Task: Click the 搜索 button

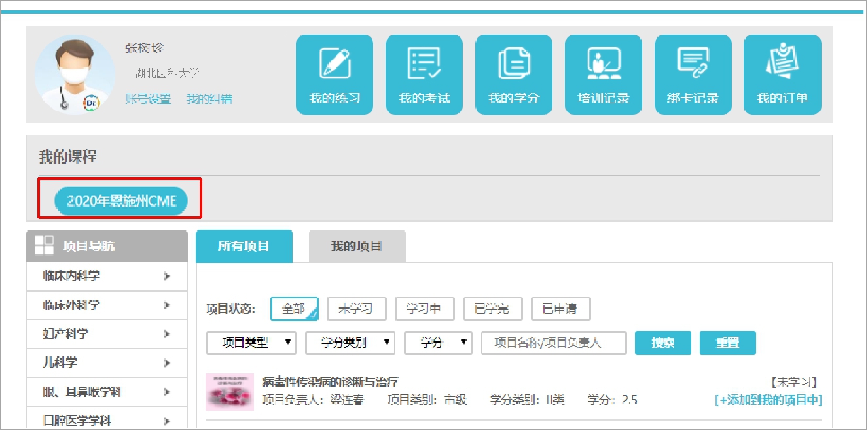Action: [663, 343]
